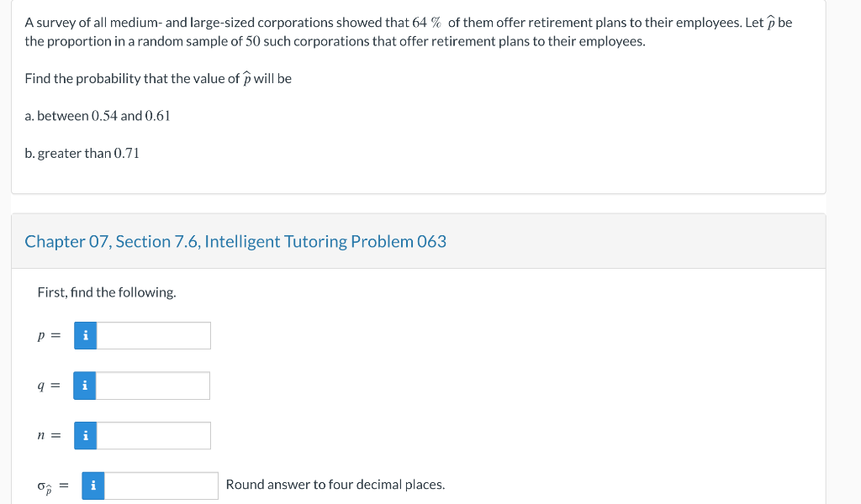
Task: Click the 'Round answer to four decimal places' note
Action: tap(335, 485)
